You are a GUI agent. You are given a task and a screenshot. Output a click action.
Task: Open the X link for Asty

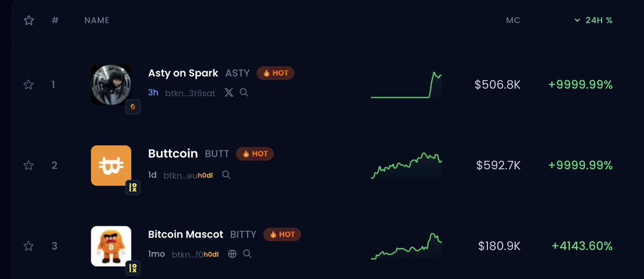click(229, 92)
